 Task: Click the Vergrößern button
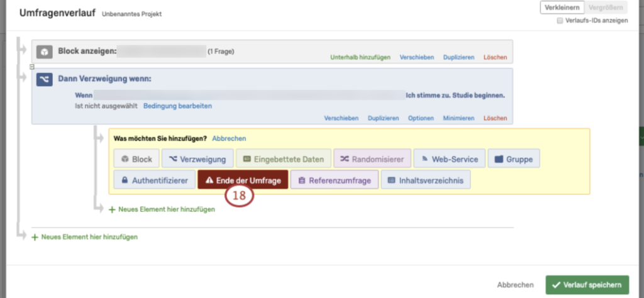click(606, 8)
